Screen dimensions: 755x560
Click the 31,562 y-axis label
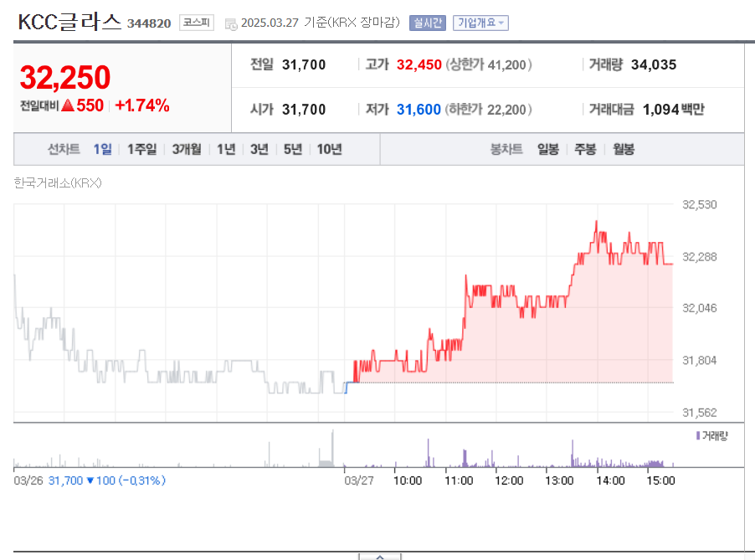click(x=699, y=413)
